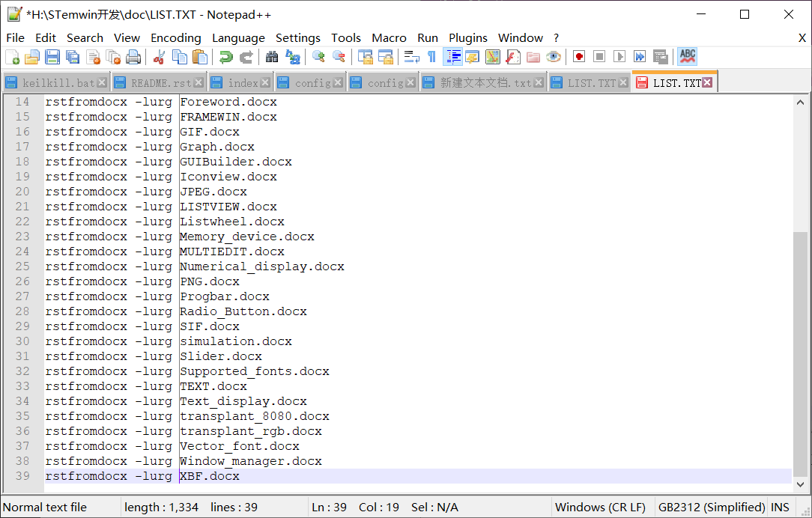Open the Encoding menu

pyautogui.click(x=175, y=37)
